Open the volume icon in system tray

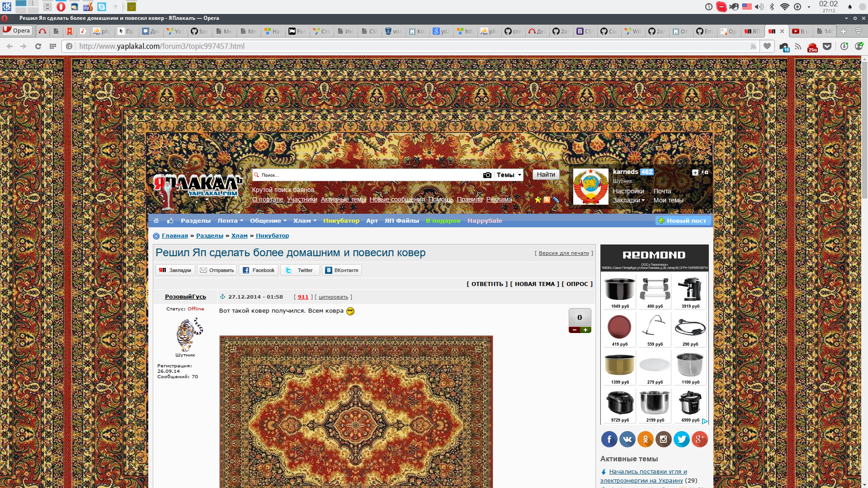(759, 7)
